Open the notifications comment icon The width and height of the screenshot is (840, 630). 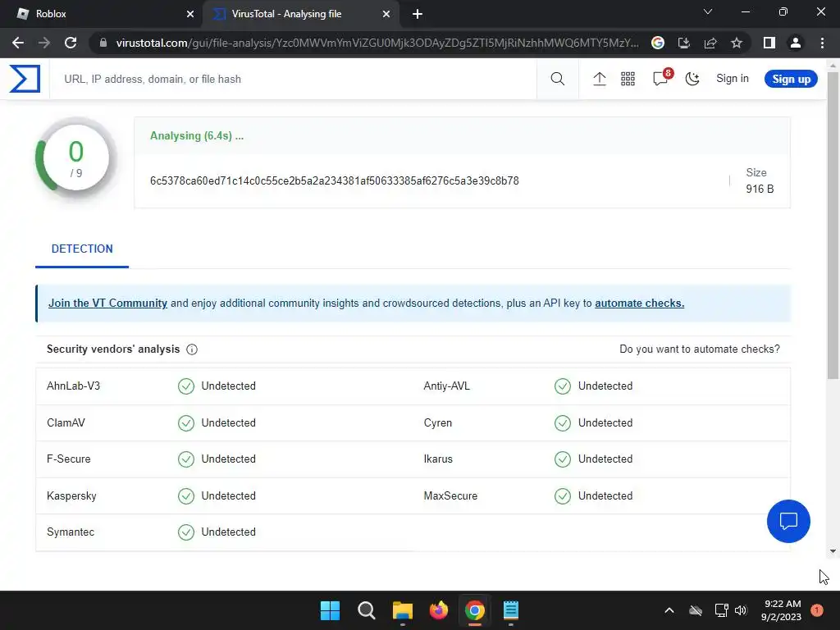point(661,78)
